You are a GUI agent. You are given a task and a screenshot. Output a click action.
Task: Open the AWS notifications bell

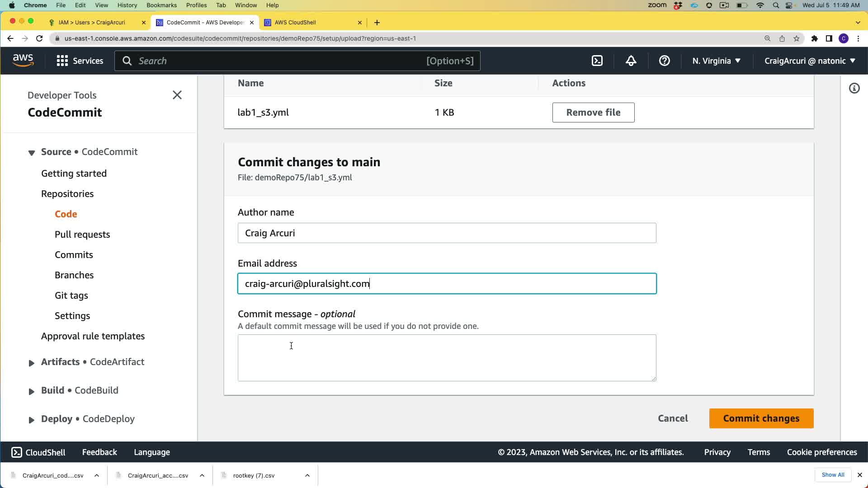(x=631, y=61)
